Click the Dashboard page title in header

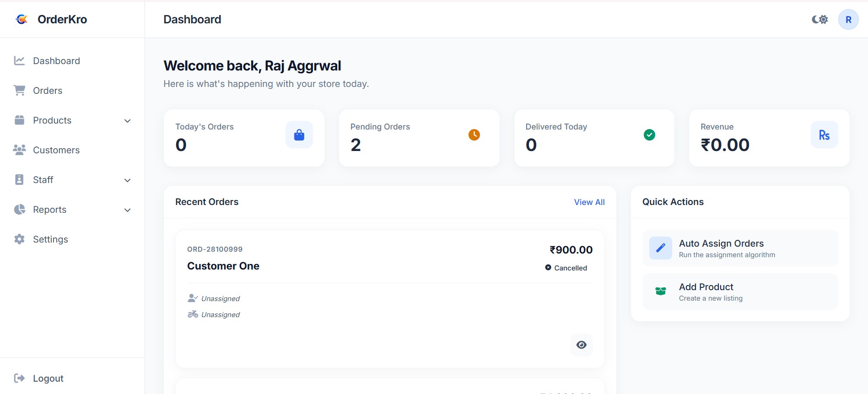192,19
